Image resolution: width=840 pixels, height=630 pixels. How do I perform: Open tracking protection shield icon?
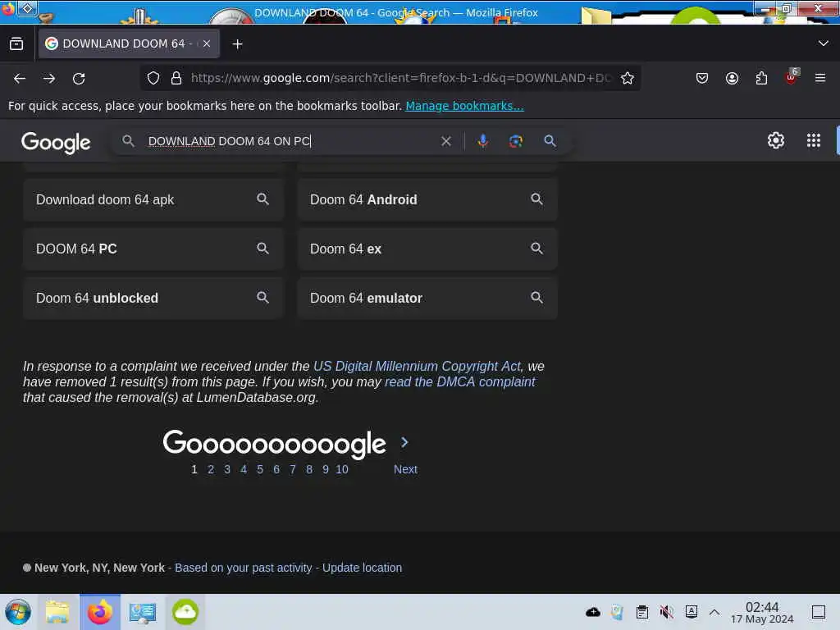[x=153, y=78]
